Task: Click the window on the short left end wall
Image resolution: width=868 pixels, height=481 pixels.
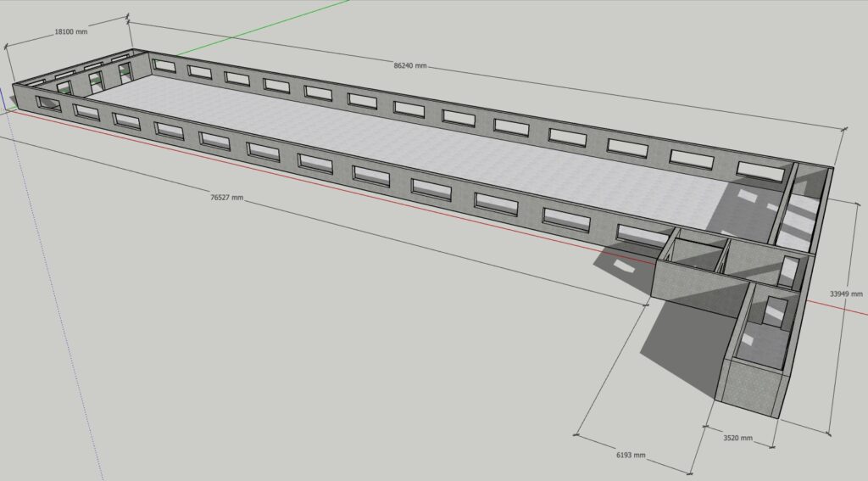Action: pos(48,103)
